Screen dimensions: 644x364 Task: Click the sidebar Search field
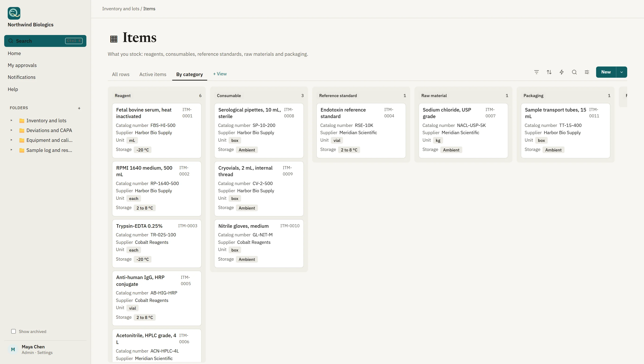(x=45, y=41)
